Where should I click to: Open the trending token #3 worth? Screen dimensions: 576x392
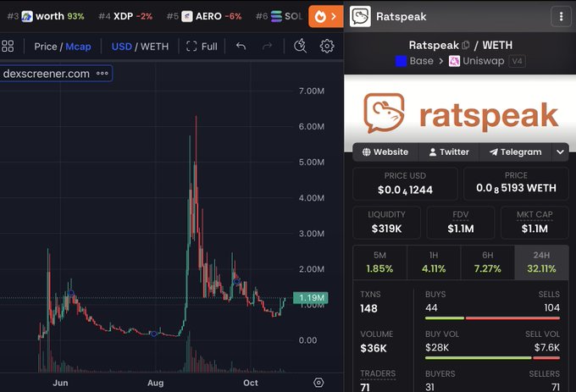tap(46, 16)
